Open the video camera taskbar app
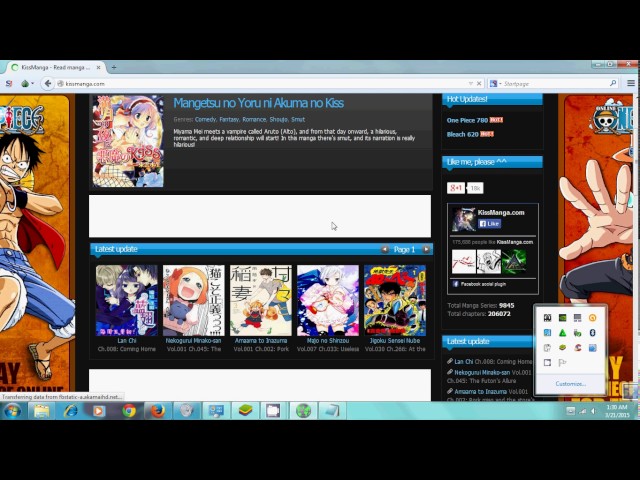 (274, 411)
